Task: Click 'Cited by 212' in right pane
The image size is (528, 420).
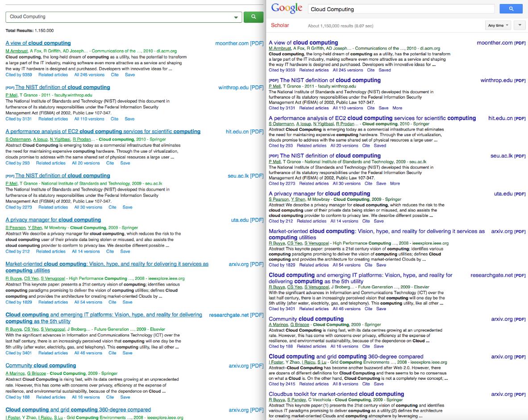Action: click(280, 221)
